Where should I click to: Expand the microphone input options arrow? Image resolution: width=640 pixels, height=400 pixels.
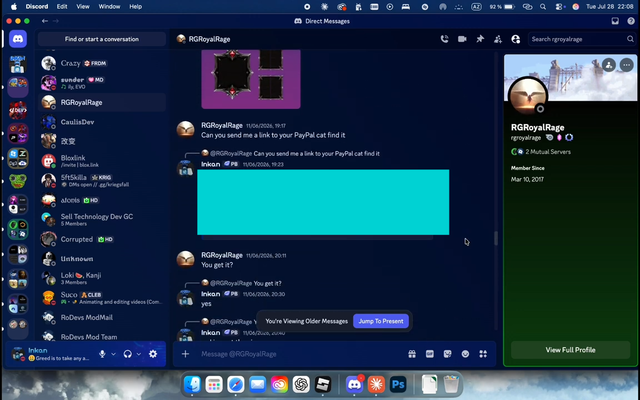[x=113, y=354]
